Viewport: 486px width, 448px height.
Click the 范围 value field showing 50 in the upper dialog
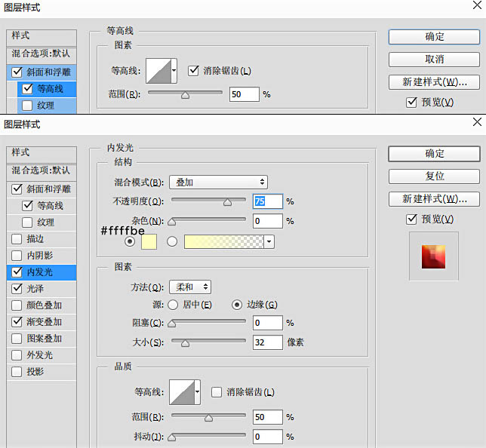point(245,94)
